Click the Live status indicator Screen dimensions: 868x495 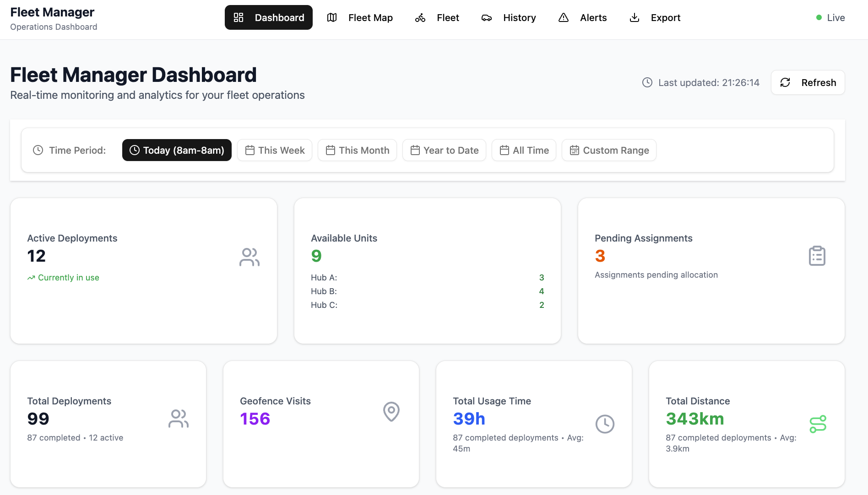830,17
